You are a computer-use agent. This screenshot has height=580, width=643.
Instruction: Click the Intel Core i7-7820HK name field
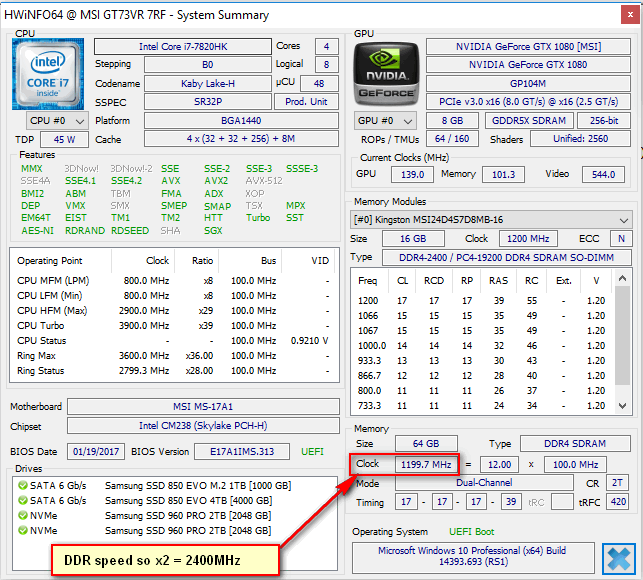pyautogui.click(x=181, y=47)
